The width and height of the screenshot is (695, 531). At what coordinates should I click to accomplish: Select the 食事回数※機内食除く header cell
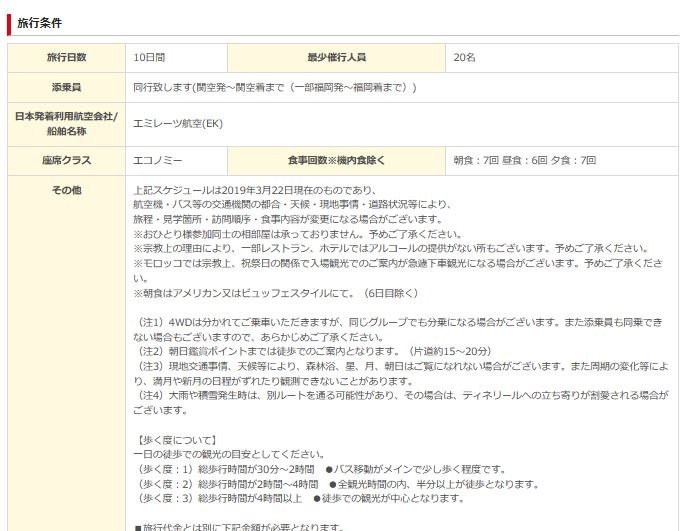[x=336, y=160]
